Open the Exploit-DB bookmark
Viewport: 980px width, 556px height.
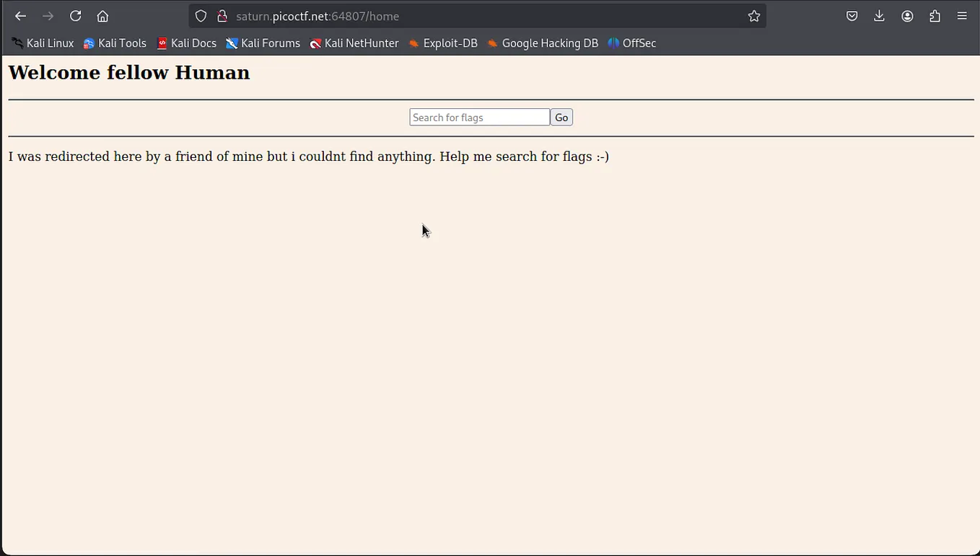click(442, 43)
